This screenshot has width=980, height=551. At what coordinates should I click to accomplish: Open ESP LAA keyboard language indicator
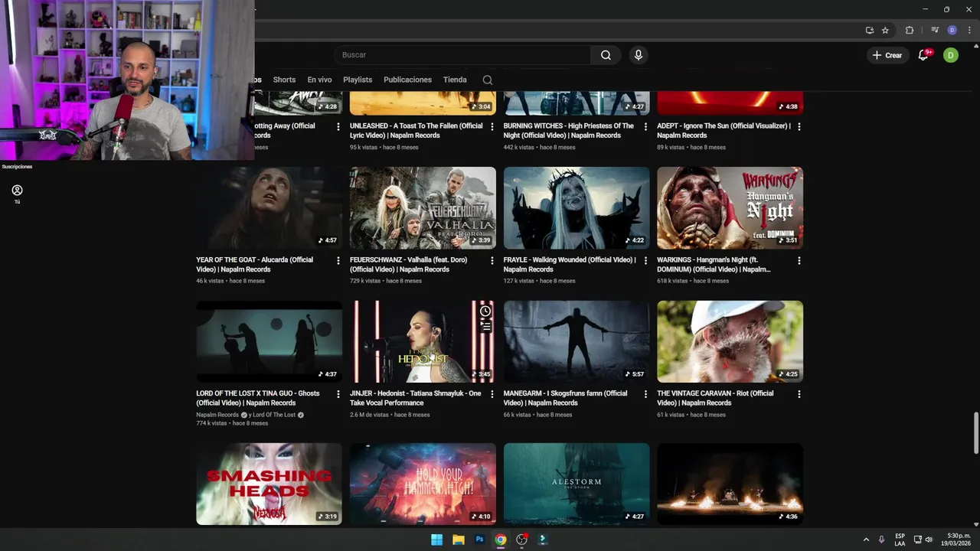pyautogui.click(x=900, y=540)
